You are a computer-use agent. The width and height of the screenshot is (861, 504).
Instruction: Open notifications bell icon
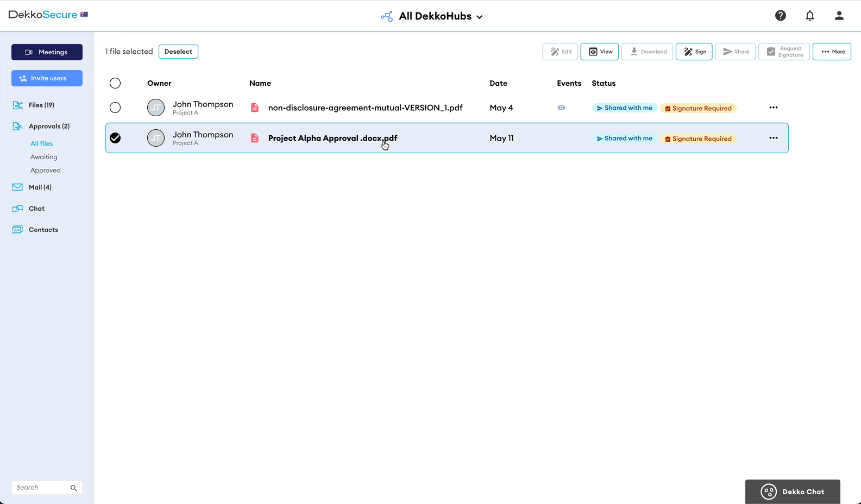(x=810, y=16)
